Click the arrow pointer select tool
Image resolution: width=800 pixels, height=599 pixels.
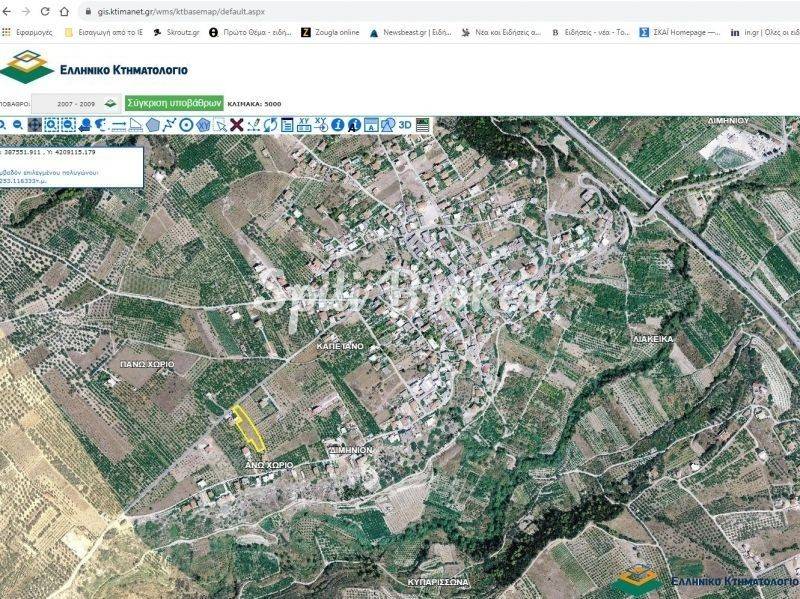(x=220, y=125)
